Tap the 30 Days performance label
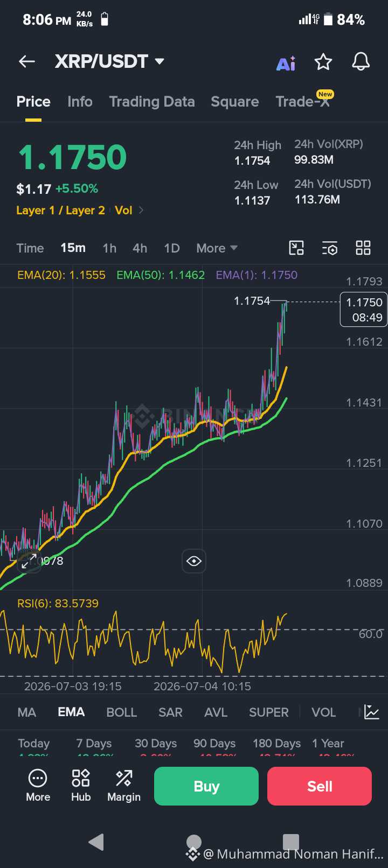 click(156, 744)
